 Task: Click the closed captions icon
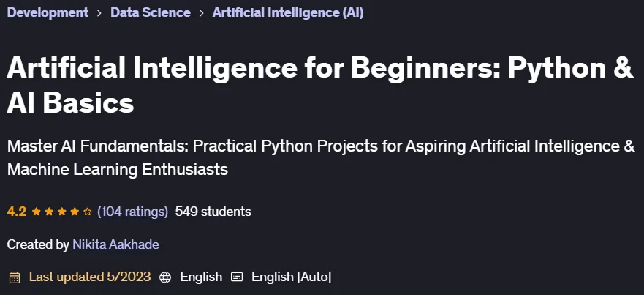pyautogui.click(x=237, y=277)
